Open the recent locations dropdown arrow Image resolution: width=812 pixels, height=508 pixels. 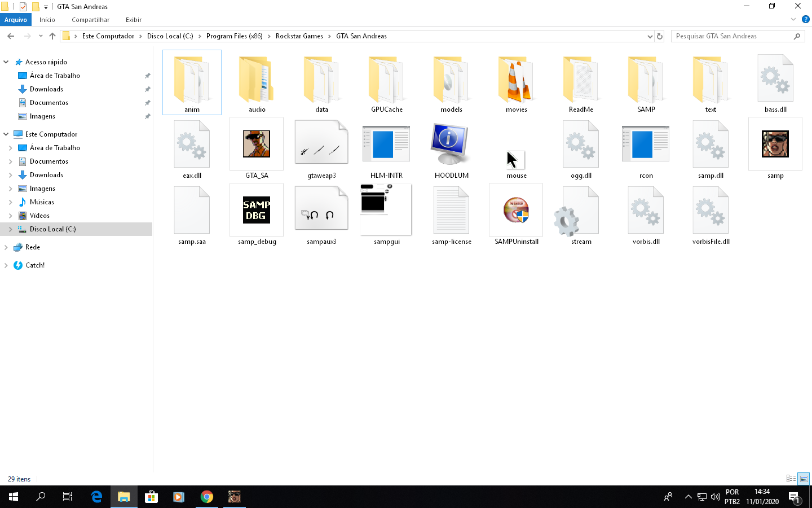[41, 36]
